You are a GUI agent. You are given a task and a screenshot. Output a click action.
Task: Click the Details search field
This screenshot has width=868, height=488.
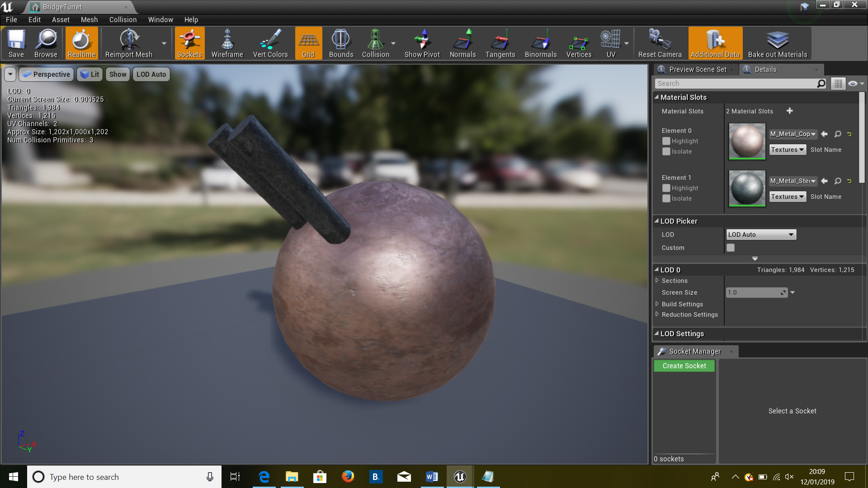(736, 83)
